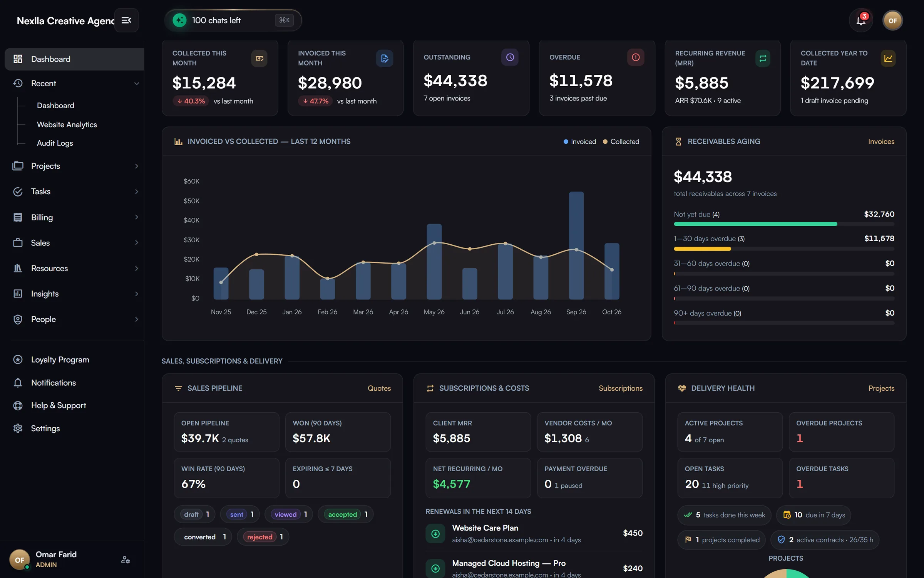
Task: Toggle the Collected series in chart legend
Action: coord(621,141)
